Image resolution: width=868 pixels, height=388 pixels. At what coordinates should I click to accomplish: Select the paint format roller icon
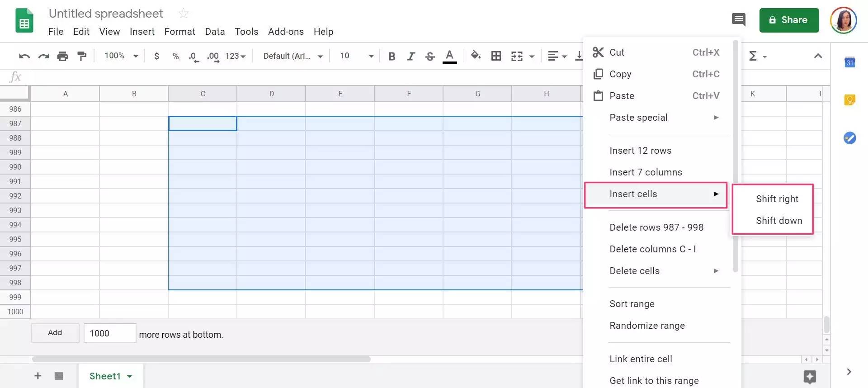click(x=82, y=56)
